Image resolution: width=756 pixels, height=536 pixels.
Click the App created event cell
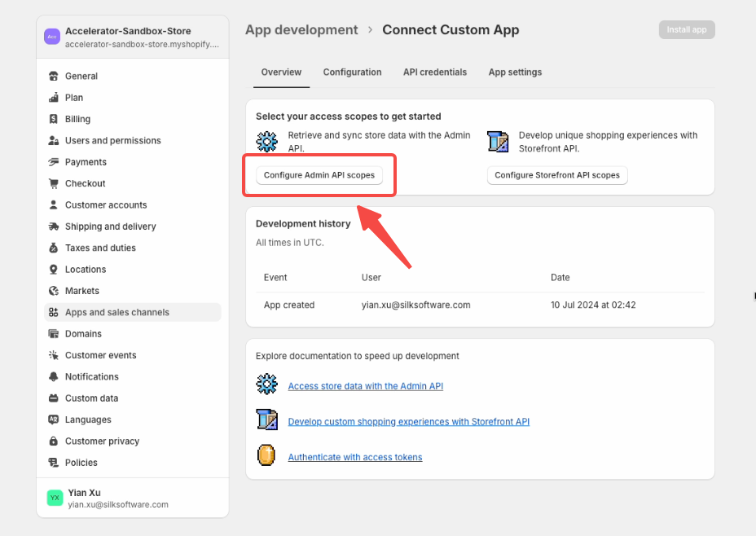289,305
